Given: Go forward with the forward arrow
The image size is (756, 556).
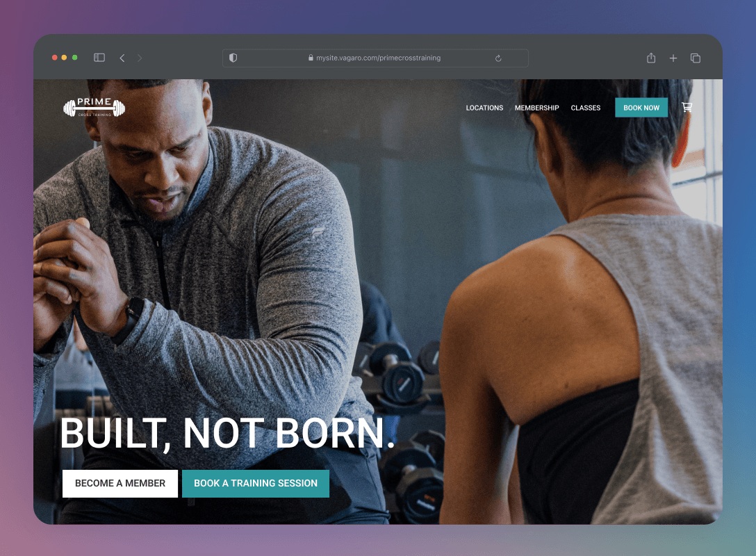Looking at the screenshot, I should tap(140, 58).
